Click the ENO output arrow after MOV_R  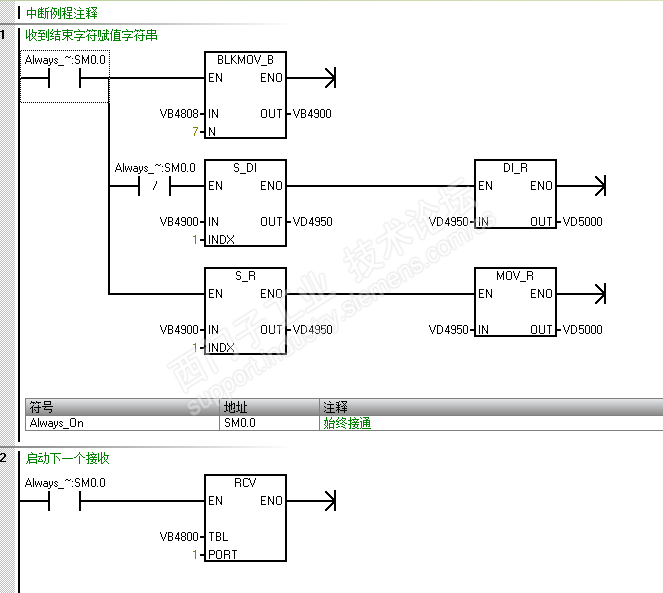(600, 294)
